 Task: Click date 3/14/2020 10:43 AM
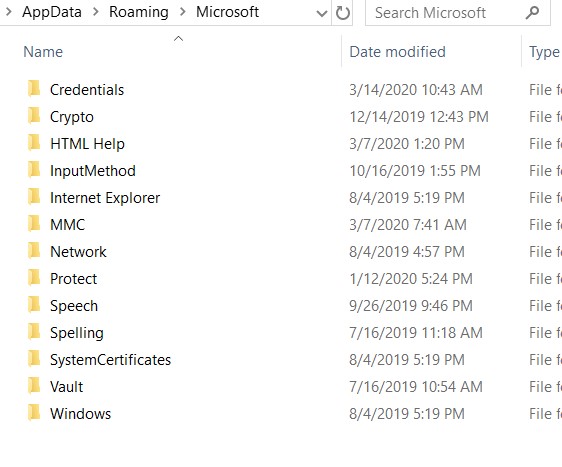(x=416, y=90)
